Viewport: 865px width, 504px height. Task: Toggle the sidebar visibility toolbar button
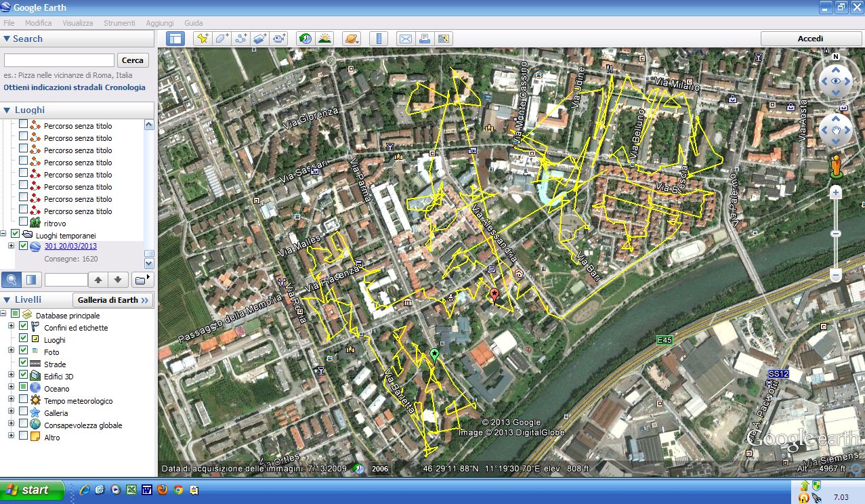point(175,39)
